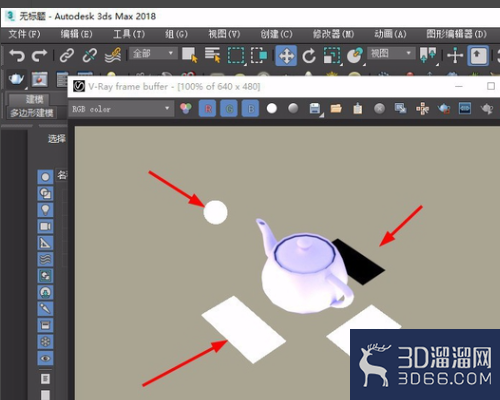Click the teapot render icon on the main toolbar
Viewport: 500px width, 400px height.
point(16,79)
